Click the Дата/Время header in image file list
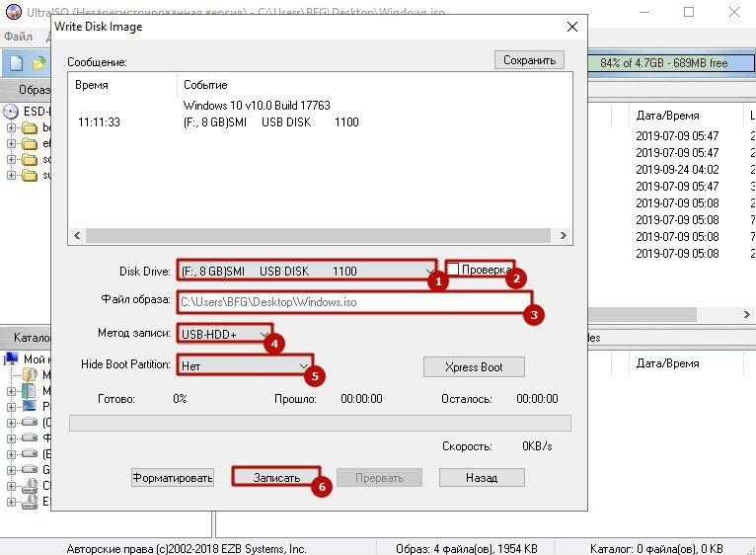The image size is (756, 555). pyautogui.click(x=668, y=116)
